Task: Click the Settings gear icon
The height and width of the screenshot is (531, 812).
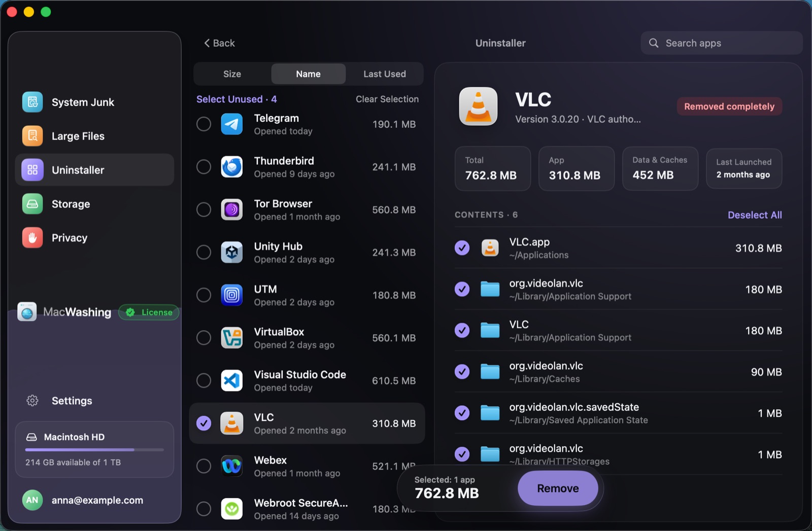Action: (x=32, y=401)
